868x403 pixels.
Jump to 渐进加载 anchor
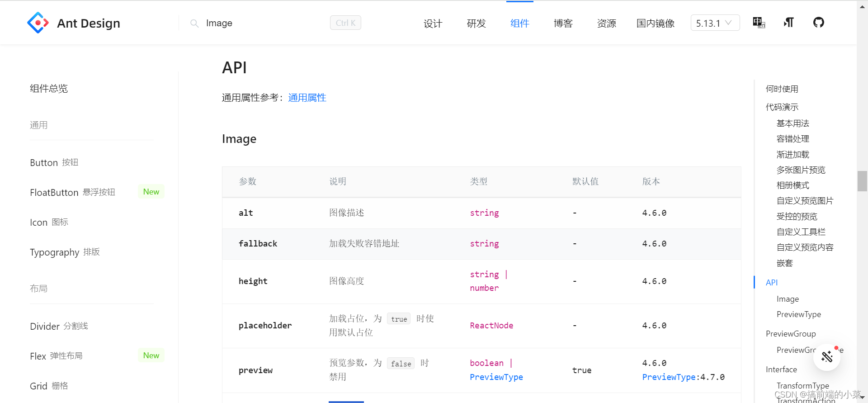coord(793,155)
